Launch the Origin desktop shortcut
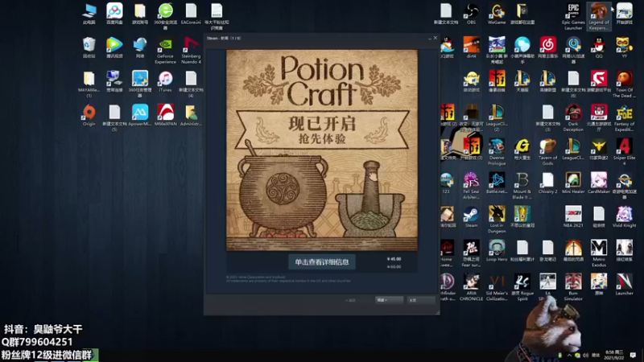The width and height of the screenshot is (644, 362). tap(89, 115)
